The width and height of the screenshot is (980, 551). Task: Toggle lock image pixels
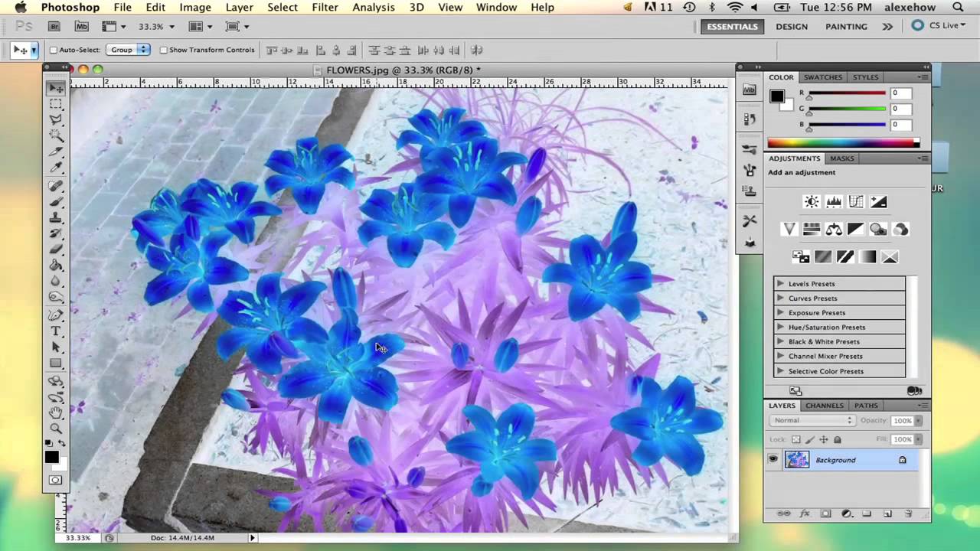tap(809, 440)
